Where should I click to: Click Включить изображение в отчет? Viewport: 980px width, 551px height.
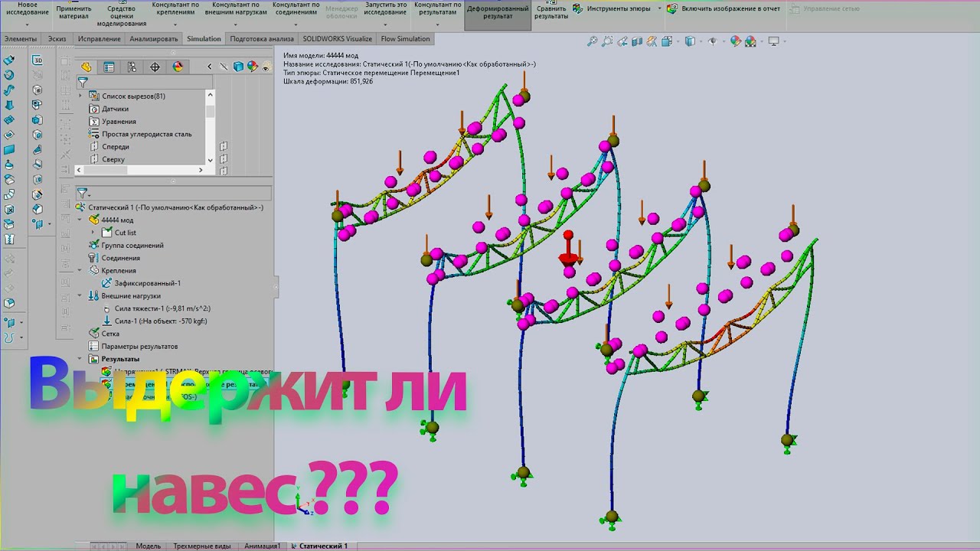coord(724,8)
